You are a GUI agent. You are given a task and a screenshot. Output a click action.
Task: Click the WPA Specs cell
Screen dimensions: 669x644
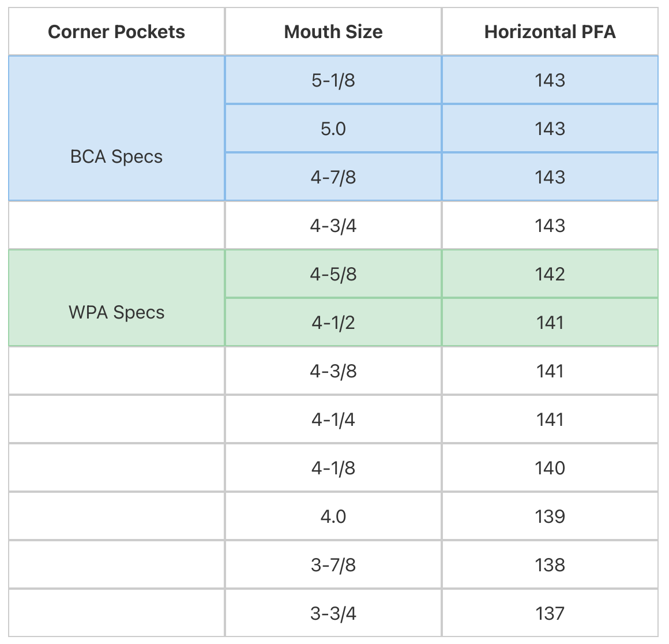tap(116, 312)
